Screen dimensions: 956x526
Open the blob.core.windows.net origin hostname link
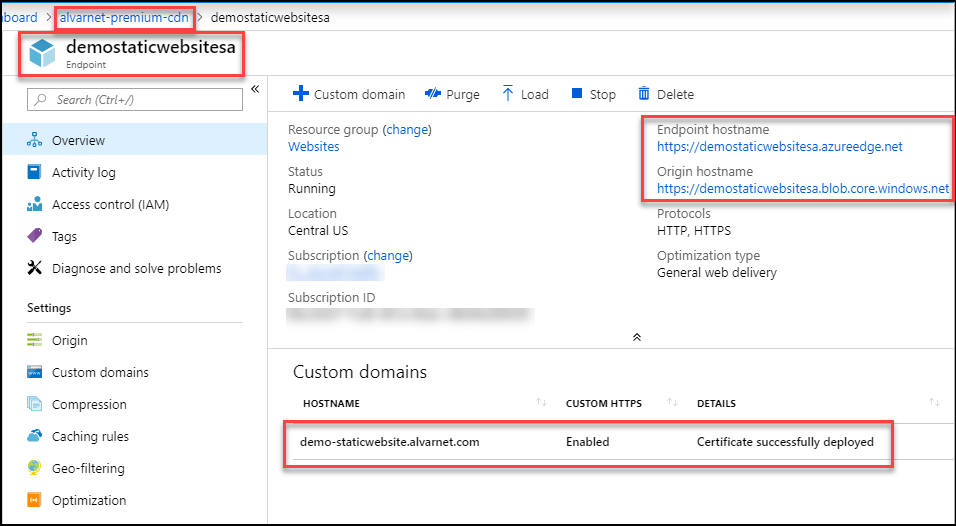803,188
